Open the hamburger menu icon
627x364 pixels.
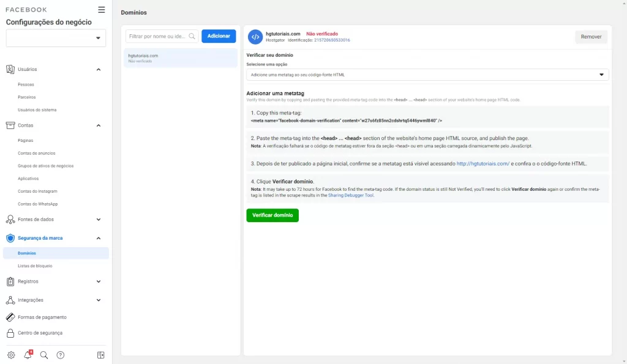(102, 10)
